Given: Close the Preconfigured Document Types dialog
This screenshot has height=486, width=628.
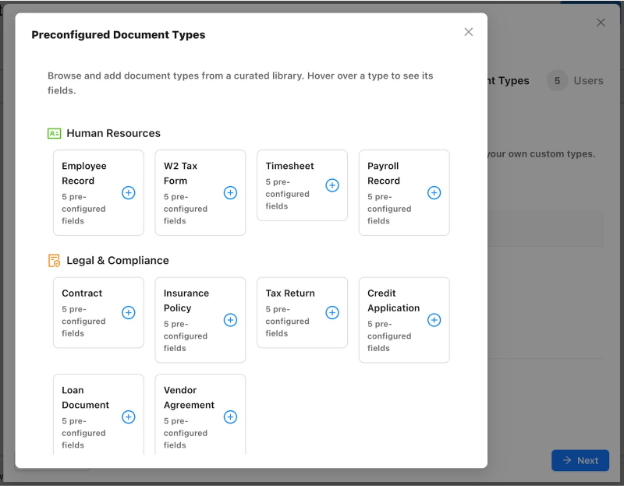Looking at the screenshot, I should click(x=468, y=32).
